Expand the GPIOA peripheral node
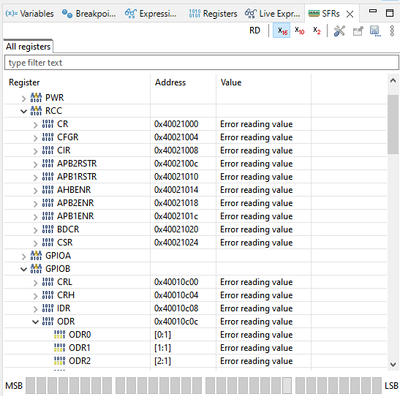This screenshot has height=396, width=400. coord(23,256)
